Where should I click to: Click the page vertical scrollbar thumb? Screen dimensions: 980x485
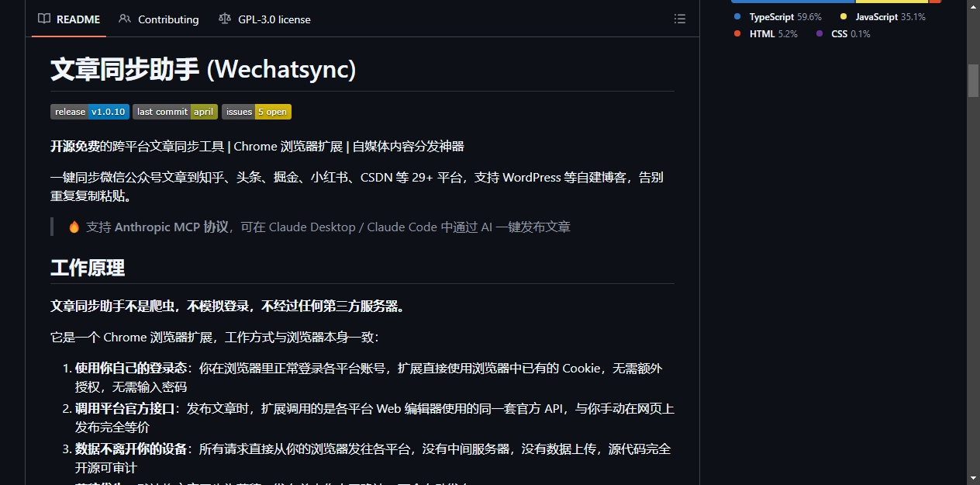pyautogui.click(x=973, y=80)
